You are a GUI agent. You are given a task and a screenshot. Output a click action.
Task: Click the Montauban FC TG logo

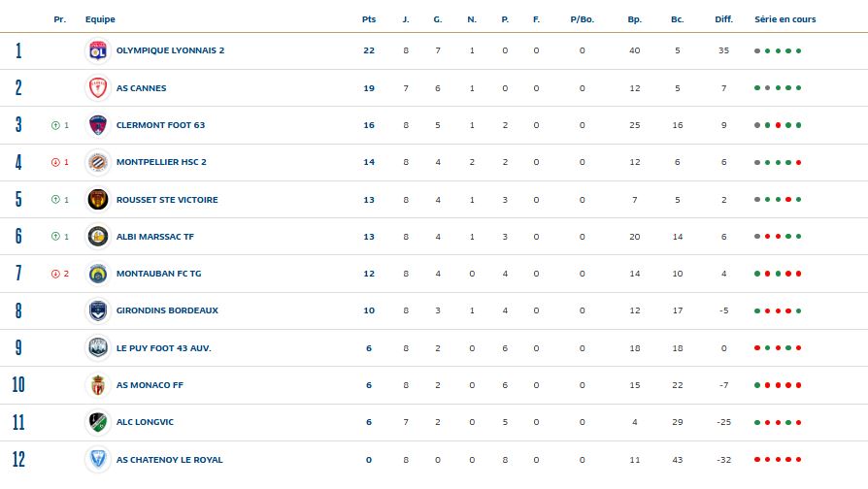97,274
